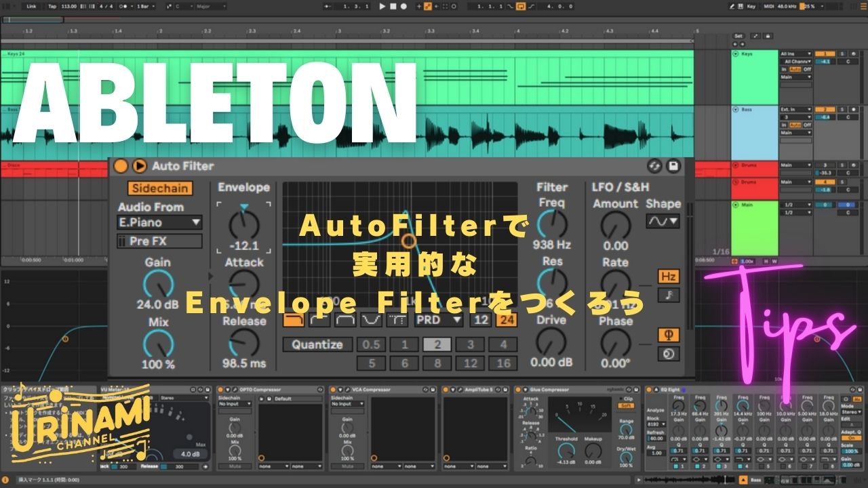Screen dimensions: 868x488
Task: Click the Auto Filter hot-swap preset icon
Action: [x=654, y=166]
